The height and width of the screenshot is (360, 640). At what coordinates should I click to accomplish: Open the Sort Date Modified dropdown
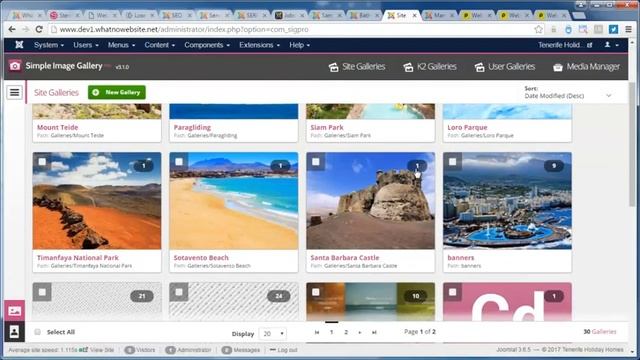coord(568,96)
